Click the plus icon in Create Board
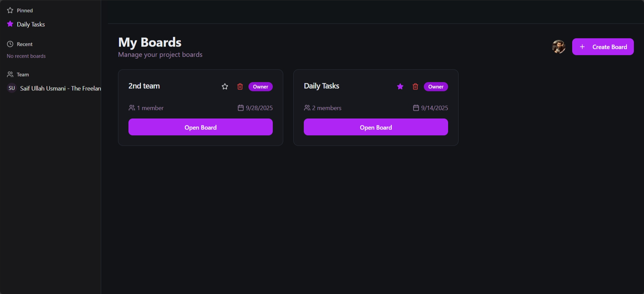This screenshot has width=644, height=294. [582, 47]
